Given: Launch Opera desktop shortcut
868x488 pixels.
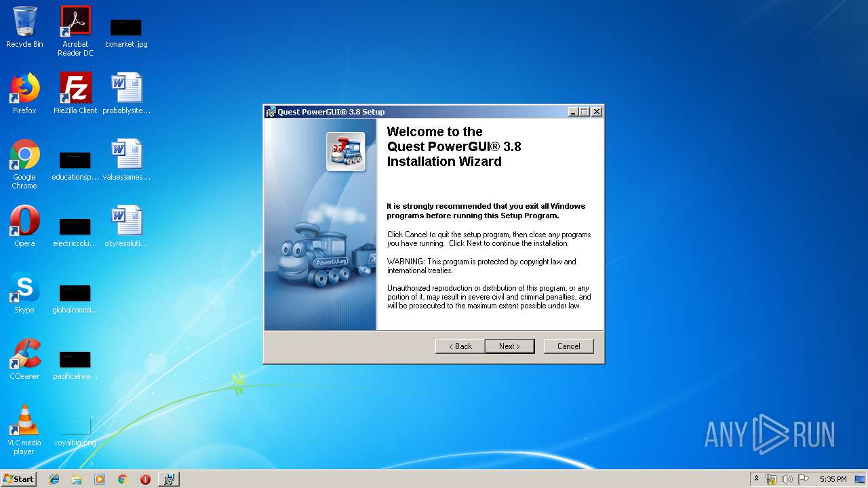Looking at the screenshot, I should [x=24, y=226].
